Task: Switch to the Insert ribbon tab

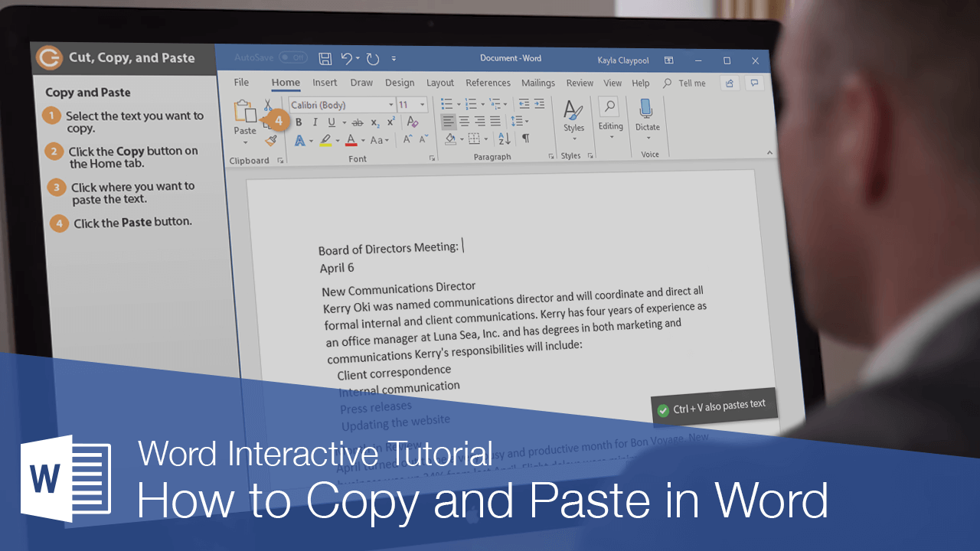Action: click(x=325, y=83)
